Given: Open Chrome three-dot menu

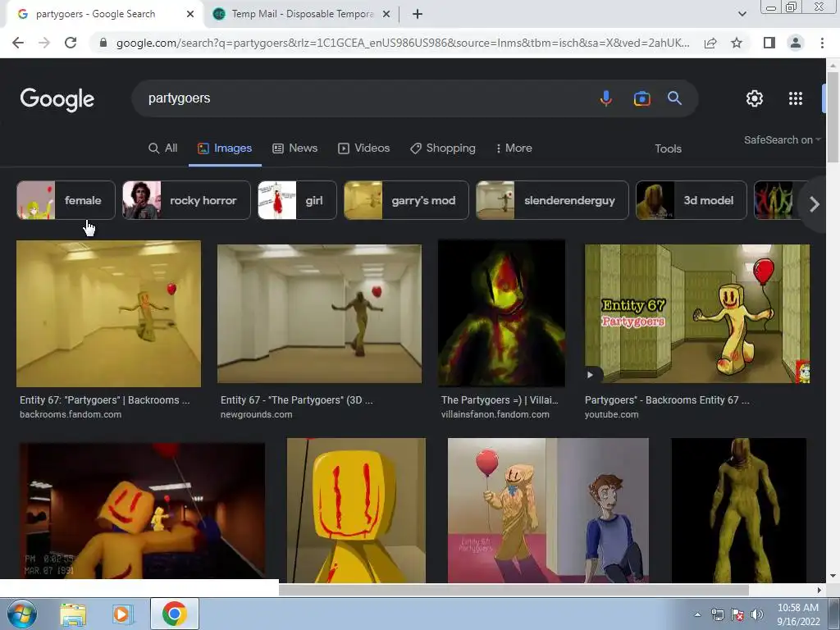Looking at the screenshot, I should click(822, 43).
